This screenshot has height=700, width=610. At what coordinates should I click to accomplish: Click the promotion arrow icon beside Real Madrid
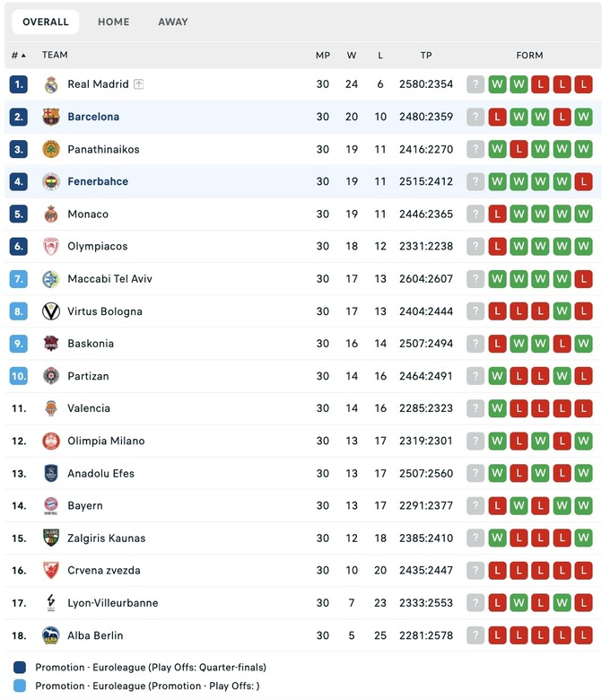pyautogui.click(x=139, y=84)
